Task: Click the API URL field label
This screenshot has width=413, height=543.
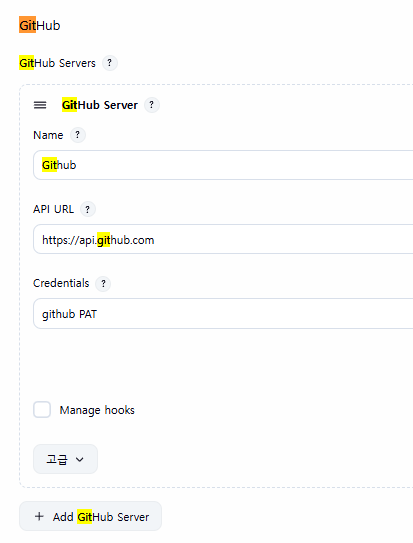Action: coord(53,209)
